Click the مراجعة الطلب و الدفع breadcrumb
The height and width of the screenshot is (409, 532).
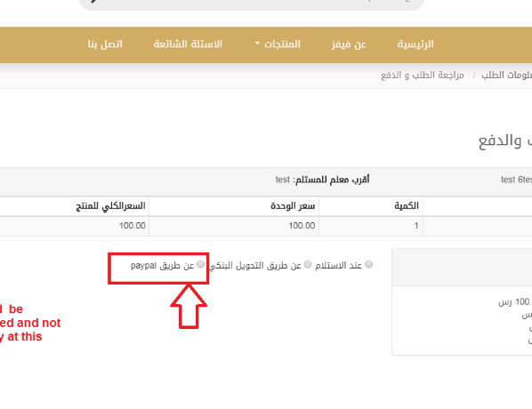tap(422, 75)
